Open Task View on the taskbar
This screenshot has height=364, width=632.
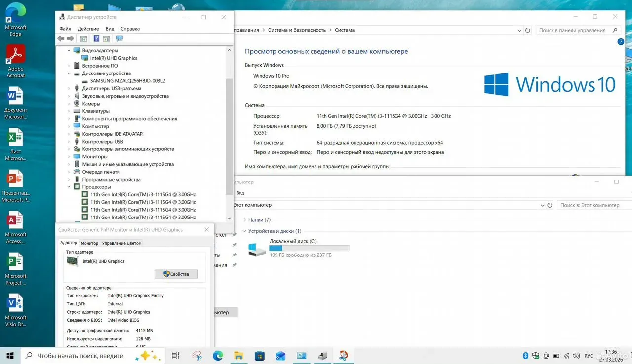point(175,356)
